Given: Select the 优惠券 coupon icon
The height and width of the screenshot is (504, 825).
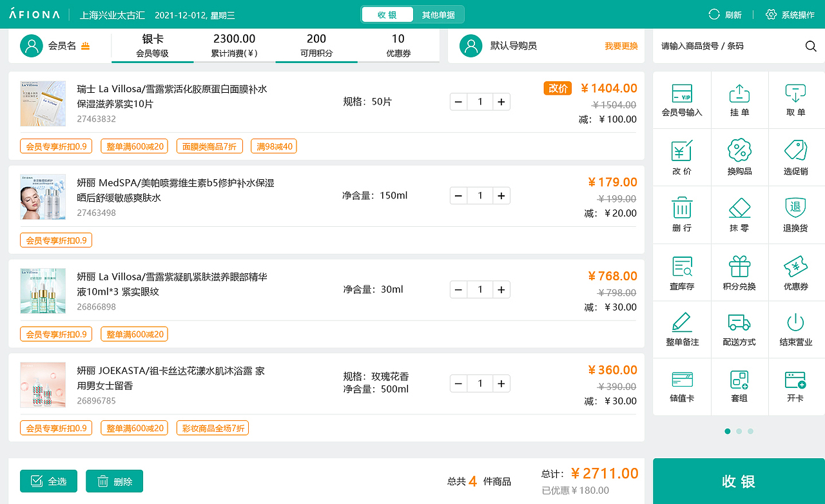Looking at the screenshot, I should (796, 272).
